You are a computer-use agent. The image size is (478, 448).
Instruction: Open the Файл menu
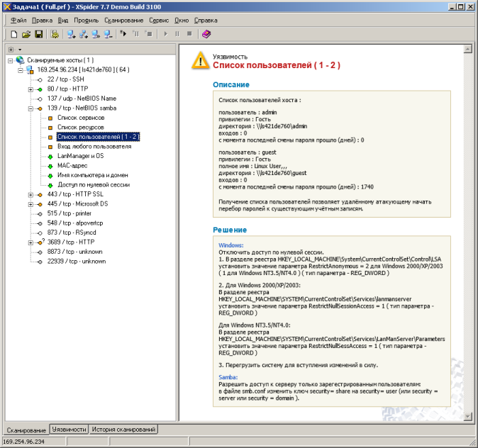pos(18,21)
